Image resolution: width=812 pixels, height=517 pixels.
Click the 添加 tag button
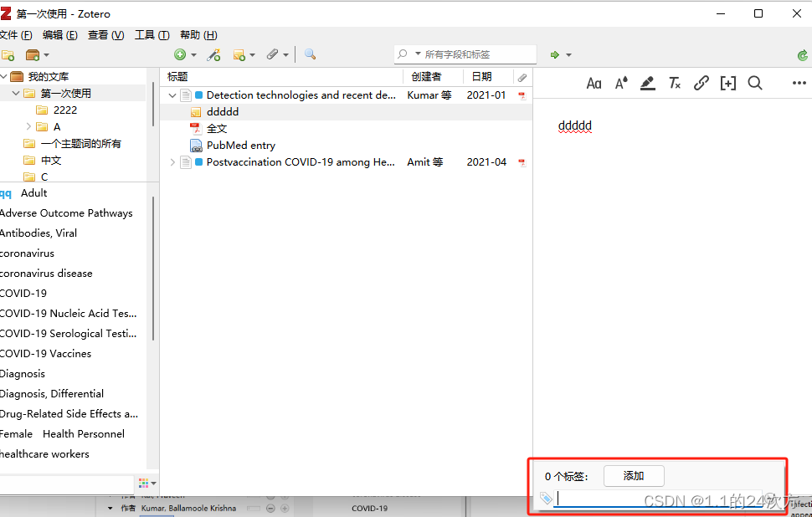click(634, 476)
